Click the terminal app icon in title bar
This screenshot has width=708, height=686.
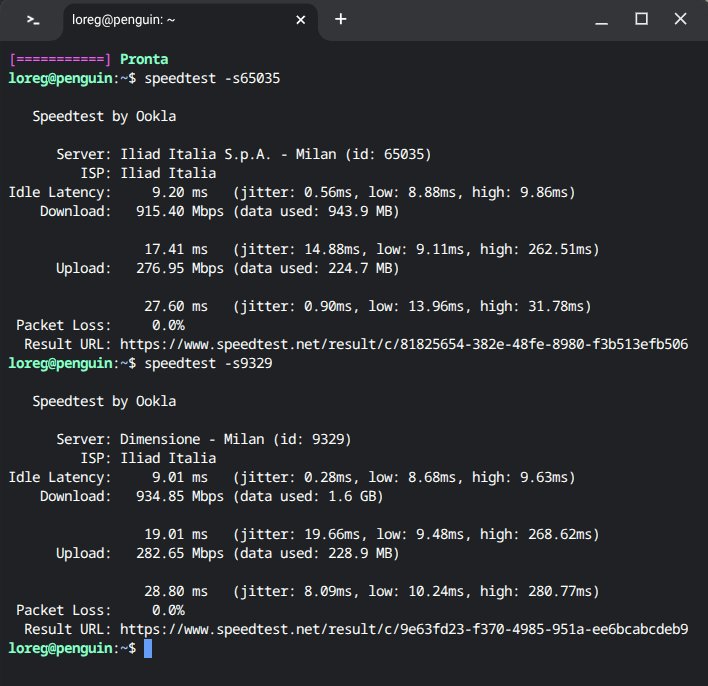point(33,19)
